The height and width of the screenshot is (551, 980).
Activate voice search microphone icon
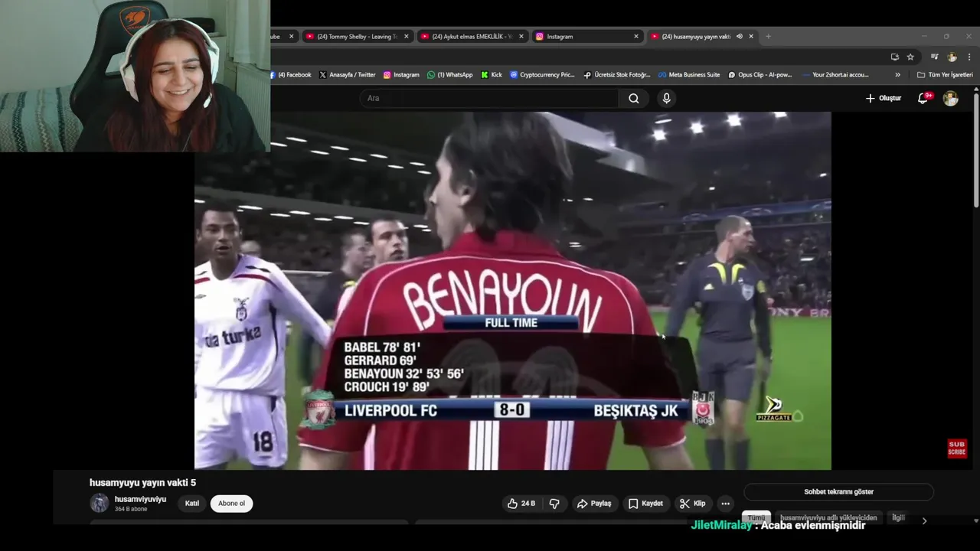coord(666,98)
